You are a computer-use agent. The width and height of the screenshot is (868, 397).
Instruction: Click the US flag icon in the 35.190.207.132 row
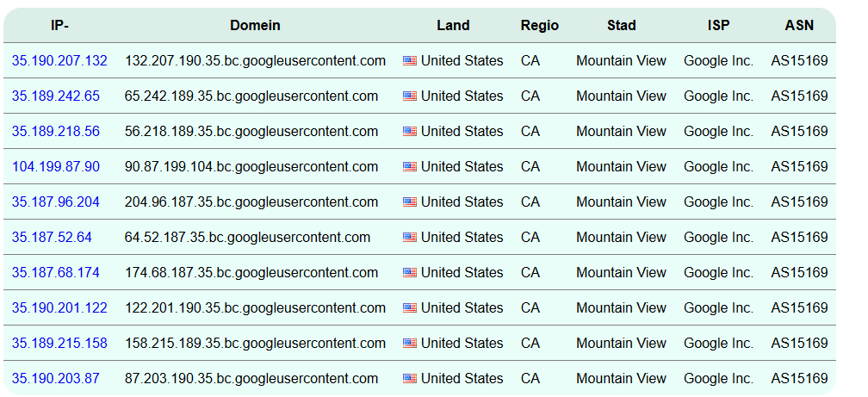(410, 61)
